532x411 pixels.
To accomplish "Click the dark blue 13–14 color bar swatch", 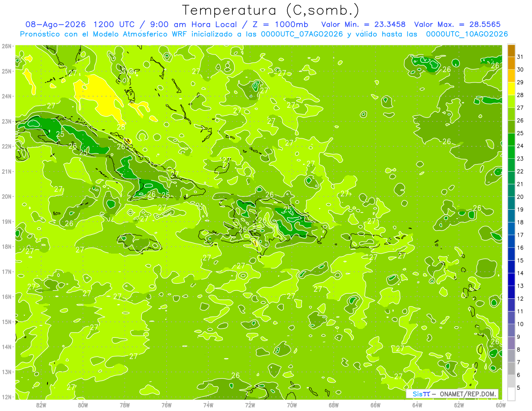I will pos(511,279).
